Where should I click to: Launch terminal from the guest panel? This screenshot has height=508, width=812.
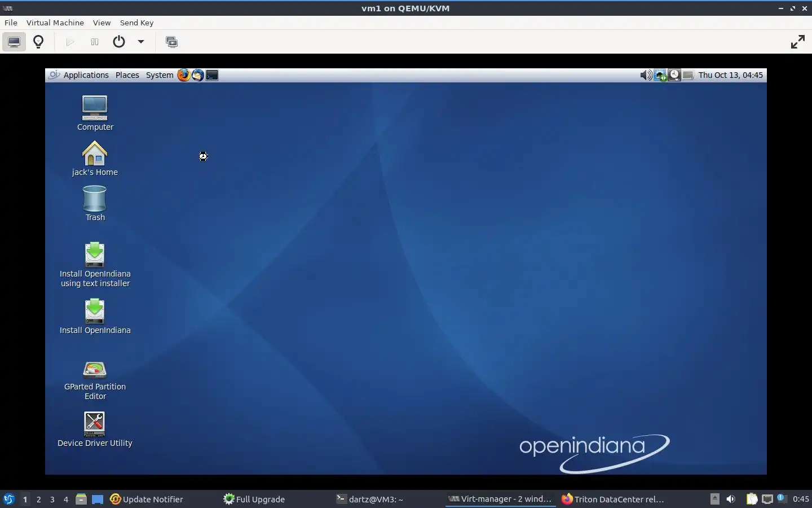pyautogui.click(x=212, y=75)
